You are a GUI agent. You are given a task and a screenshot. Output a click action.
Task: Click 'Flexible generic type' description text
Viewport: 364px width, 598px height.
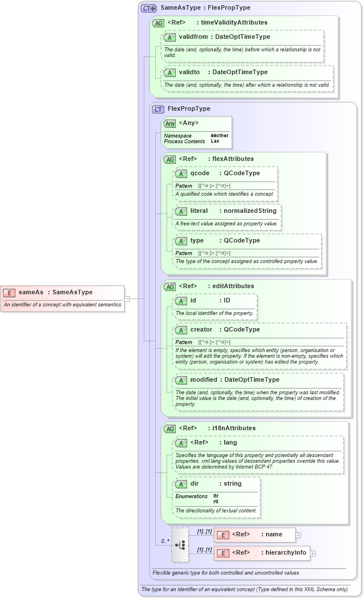225,573
